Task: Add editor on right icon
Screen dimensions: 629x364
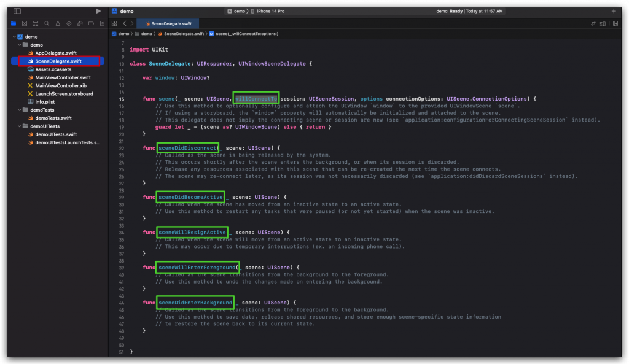Action: (615, 24)
